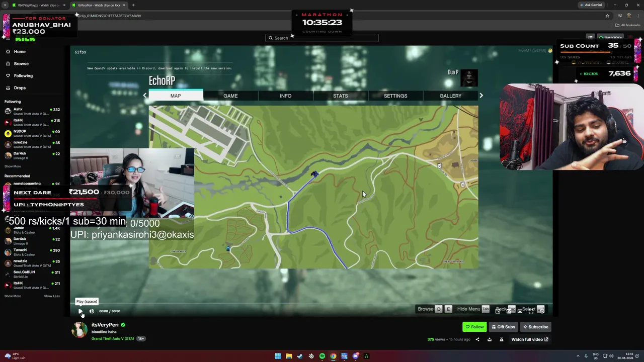The height and width of the screenshot is (362, 644).
Task: Expand Recommended list with Show More
Action: 13,296
